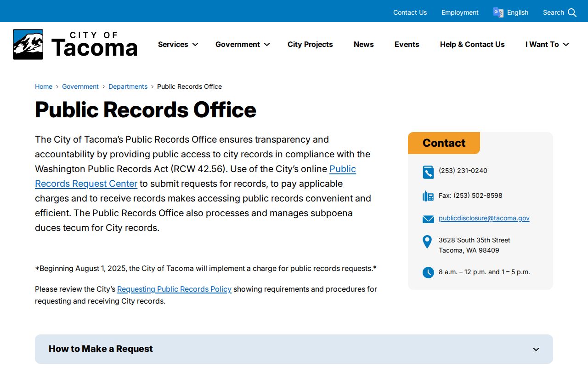The height and width of the screenshot is (368, 588).
Task: Click the fax number (253) 502-8598
Action: click(470, 195)
